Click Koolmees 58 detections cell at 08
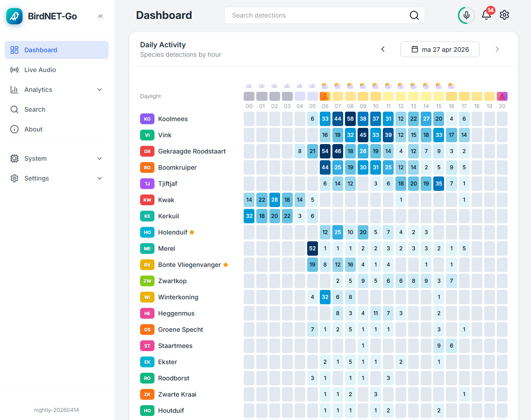 [x=350, y=119]
